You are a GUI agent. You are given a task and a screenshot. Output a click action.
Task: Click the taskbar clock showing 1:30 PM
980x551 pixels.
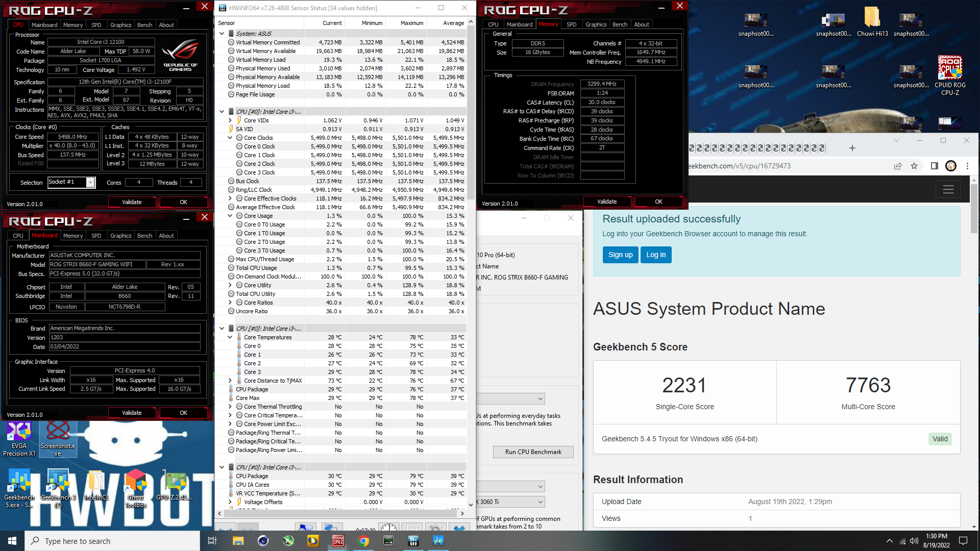point(936,541)
